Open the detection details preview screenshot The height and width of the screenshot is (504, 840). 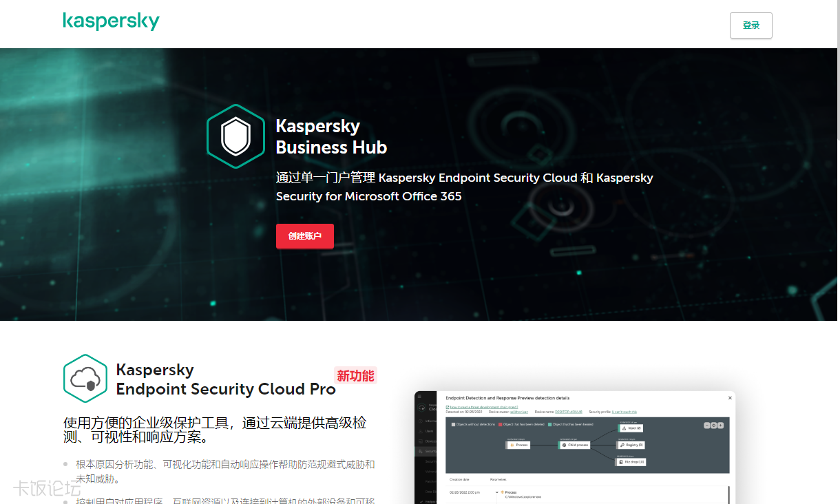click(x=575, y=448)
